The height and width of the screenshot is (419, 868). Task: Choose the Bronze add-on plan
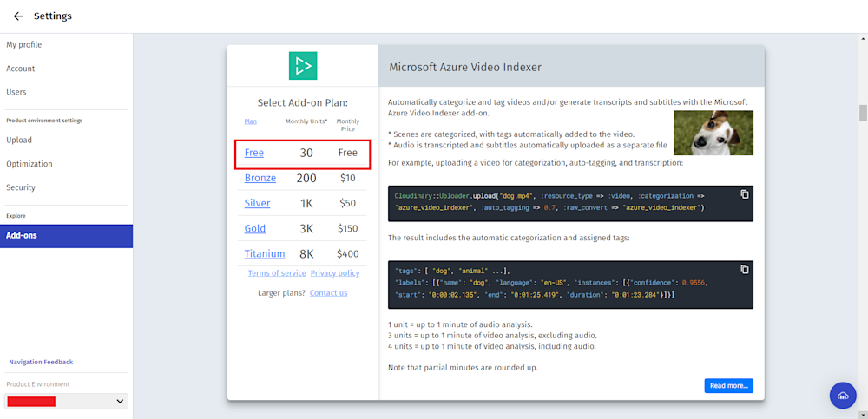click(260, 178)
